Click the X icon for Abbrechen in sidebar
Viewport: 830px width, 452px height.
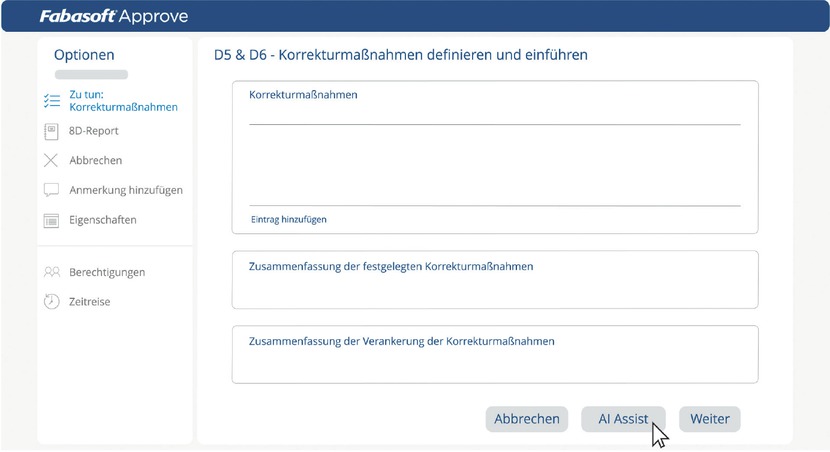51,160
